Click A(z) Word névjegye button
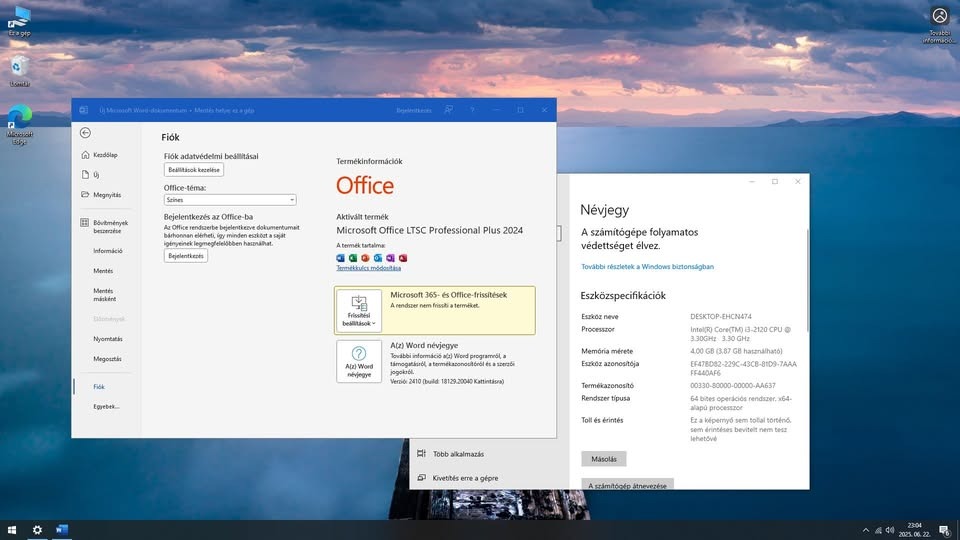 (x=359, y=361)
